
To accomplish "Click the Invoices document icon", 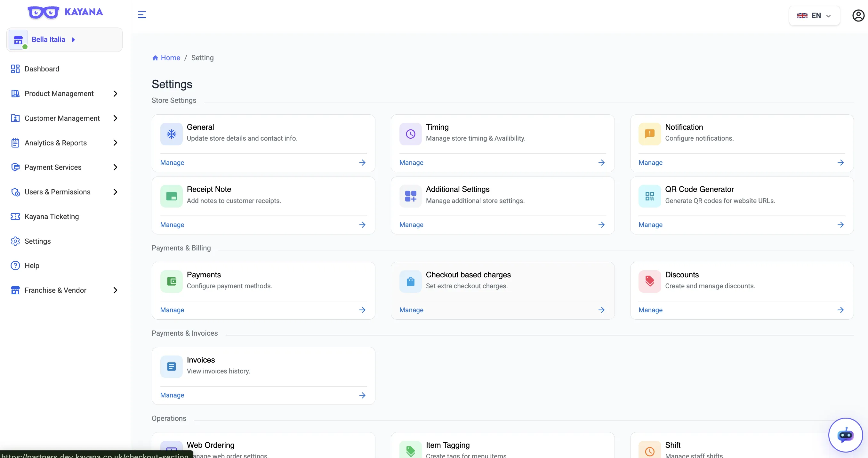I will click(171, 367).
